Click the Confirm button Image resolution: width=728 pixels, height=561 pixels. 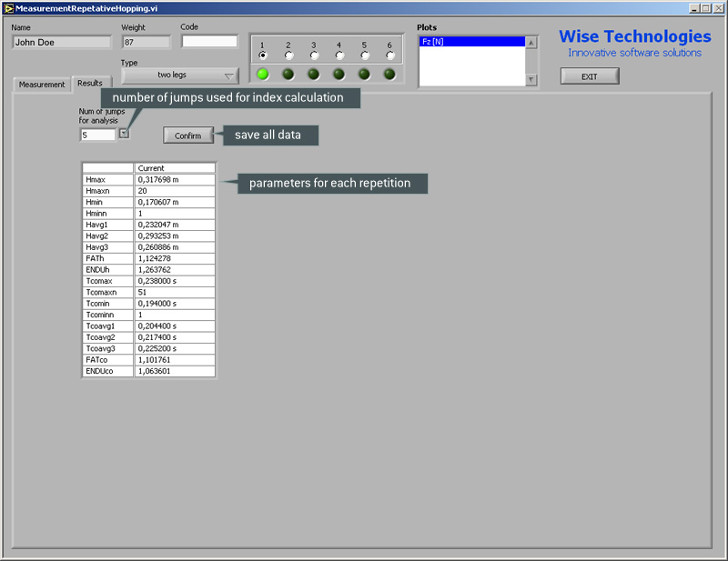point(188,135)
